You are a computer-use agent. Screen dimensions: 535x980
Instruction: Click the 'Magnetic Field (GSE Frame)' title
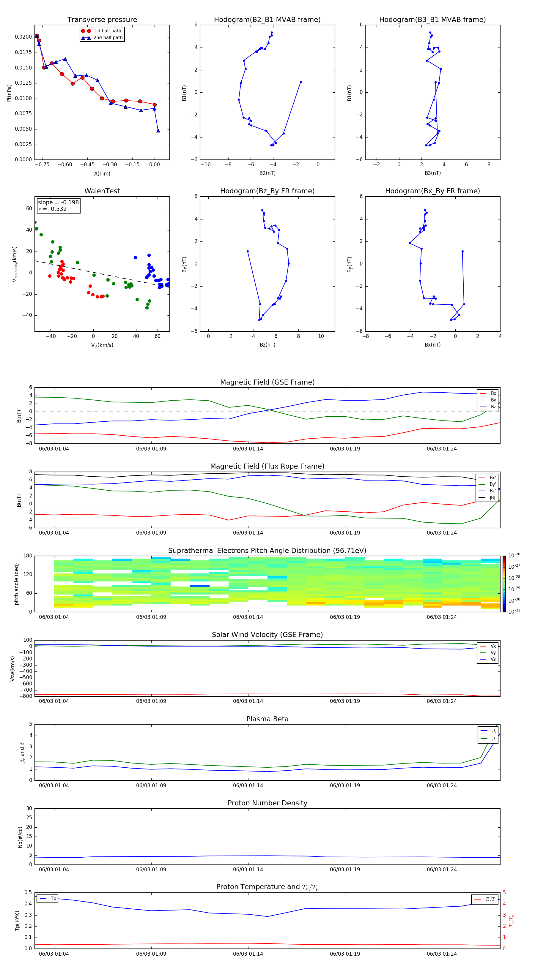pyautogui.click(x=267, y=382)
